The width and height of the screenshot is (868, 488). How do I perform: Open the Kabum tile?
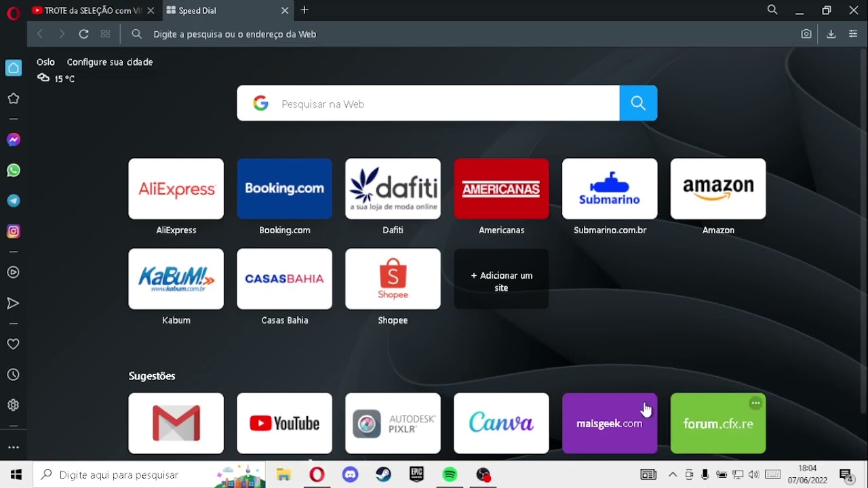click(176, 279)
